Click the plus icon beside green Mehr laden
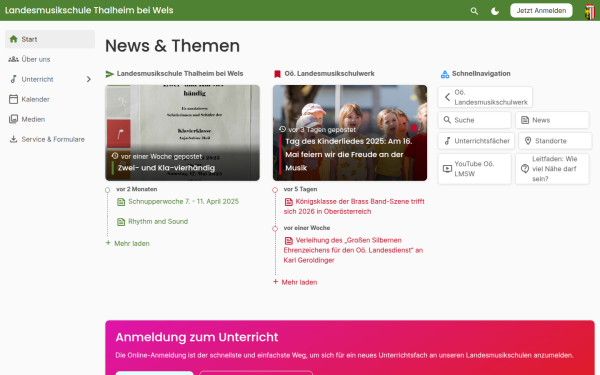This screenshot has width=600, height=375. [x=108, y=243]
